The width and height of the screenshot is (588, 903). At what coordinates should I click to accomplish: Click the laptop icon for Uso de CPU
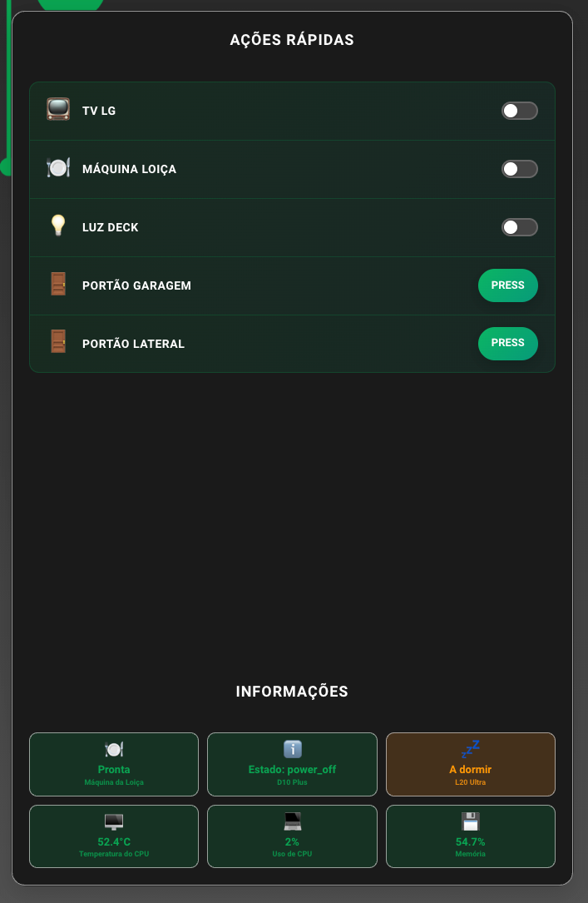click(x=293, y=822)
